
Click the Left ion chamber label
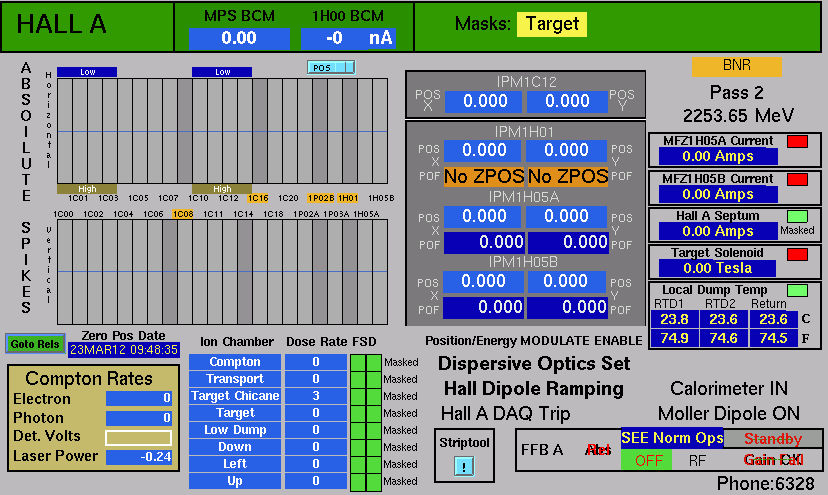click(235, 464)
